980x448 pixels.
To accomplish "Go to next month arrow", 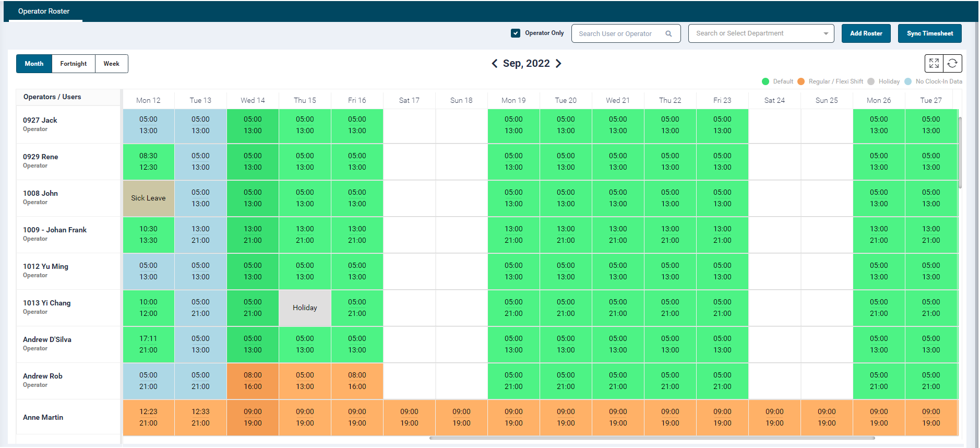I will (558, 63).
